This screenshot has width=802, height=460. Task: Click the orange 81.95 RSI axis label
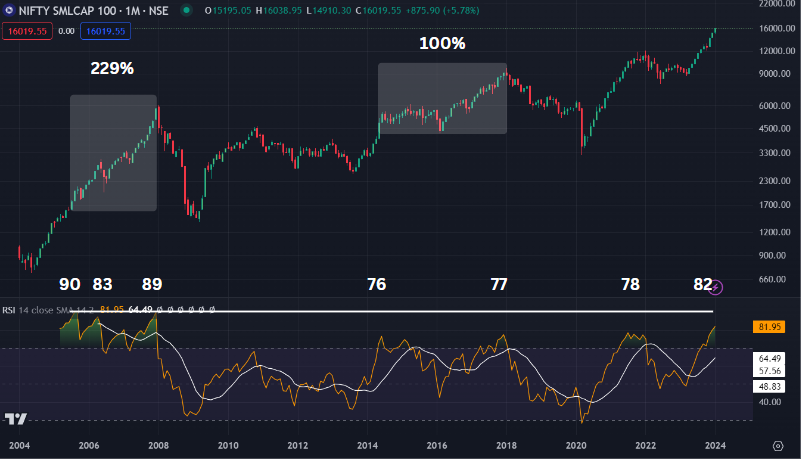tap(769, 326)
